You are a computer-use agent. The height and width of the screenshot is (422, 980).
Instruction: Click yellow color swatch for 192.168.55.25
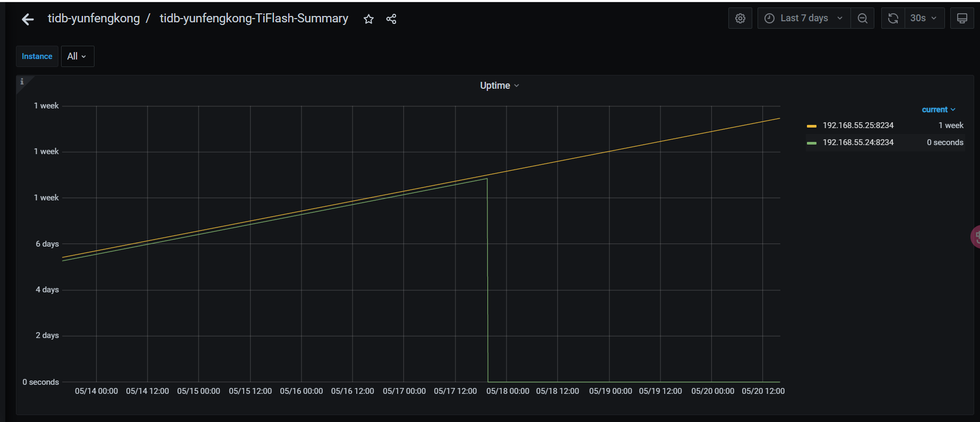[x=811, y=126]
